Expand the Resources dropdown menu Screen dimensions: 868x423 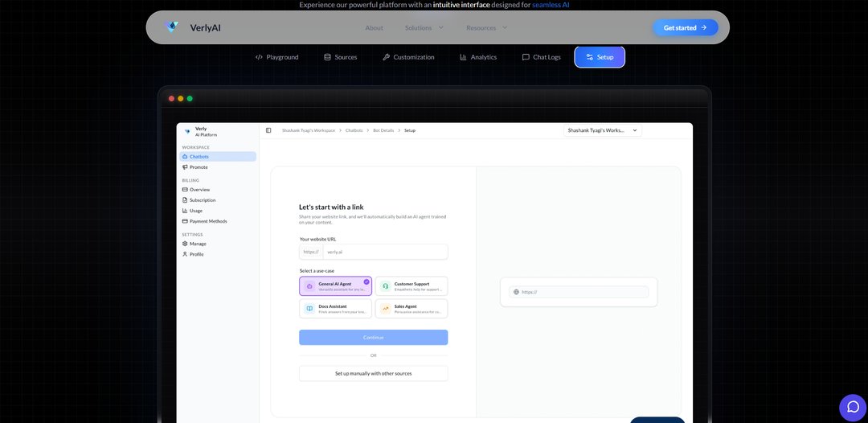[486, 28]
